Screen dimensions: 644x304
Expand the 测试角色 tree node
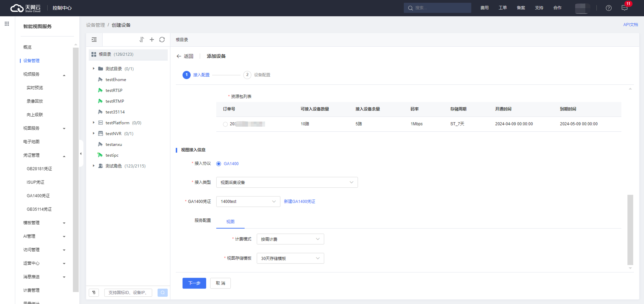click(93, 166)
